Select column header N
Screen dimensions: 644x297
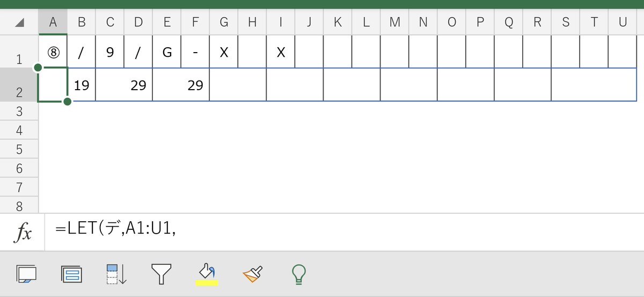tap(423, 23)
